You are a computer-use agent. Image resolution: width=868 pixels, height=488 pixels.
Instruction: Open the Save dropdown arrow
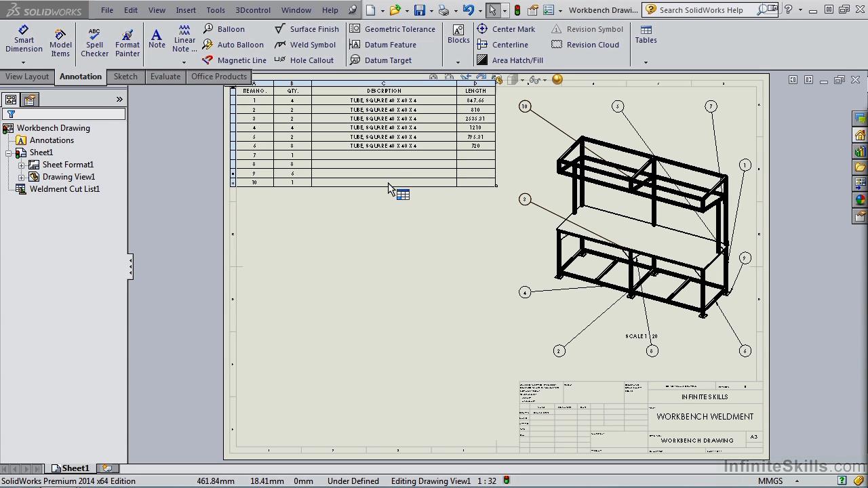click(x=431, y=11)
